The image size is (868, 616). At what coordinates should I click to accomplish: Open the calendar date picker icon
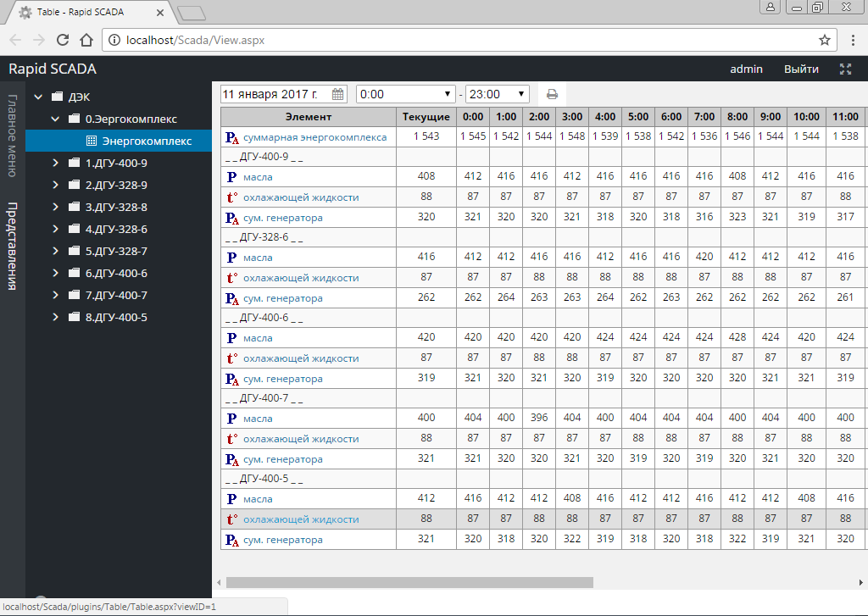(x=337, y=94)
